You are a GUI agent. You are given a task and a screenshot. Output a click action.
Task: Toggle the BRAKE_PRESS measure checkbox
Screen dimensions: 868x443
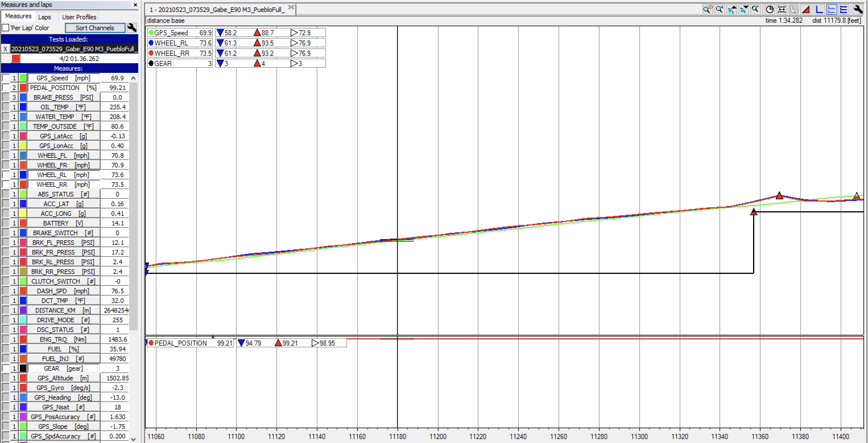point(6,97)
